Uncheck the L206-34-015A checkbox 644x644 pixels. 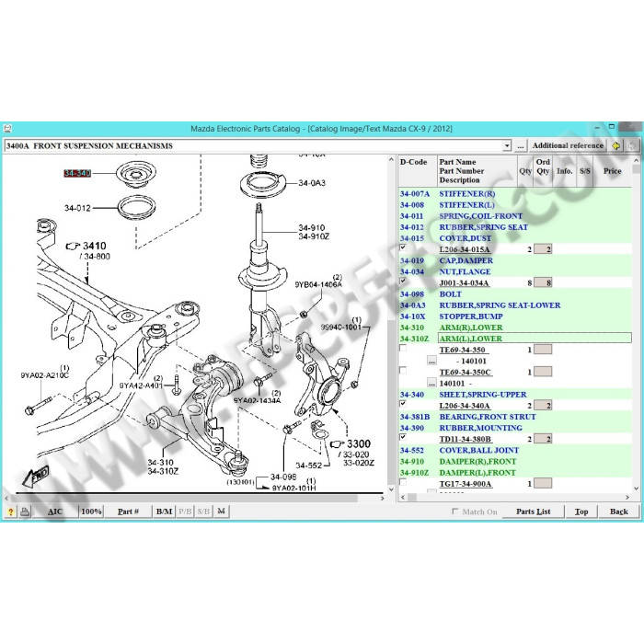(403, 247)
